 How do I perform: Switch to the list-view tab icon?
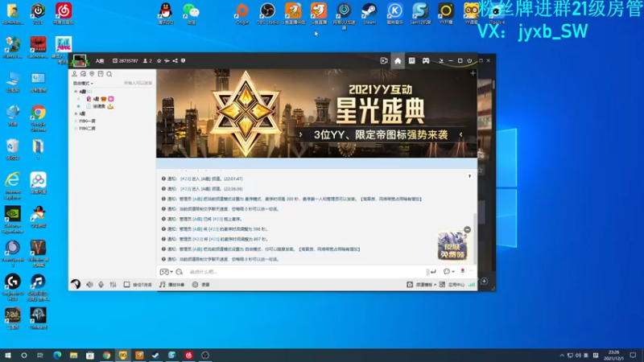(411, 61)
